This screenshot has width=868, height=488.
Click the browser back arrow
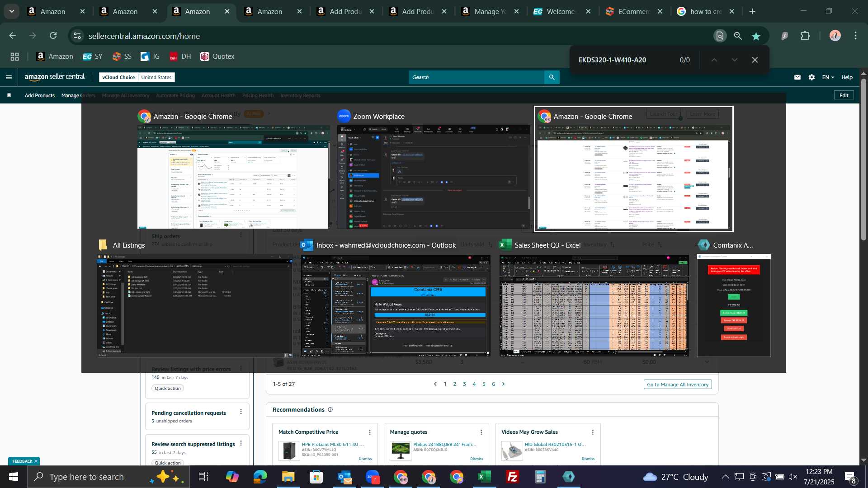[x=13, y=36]
